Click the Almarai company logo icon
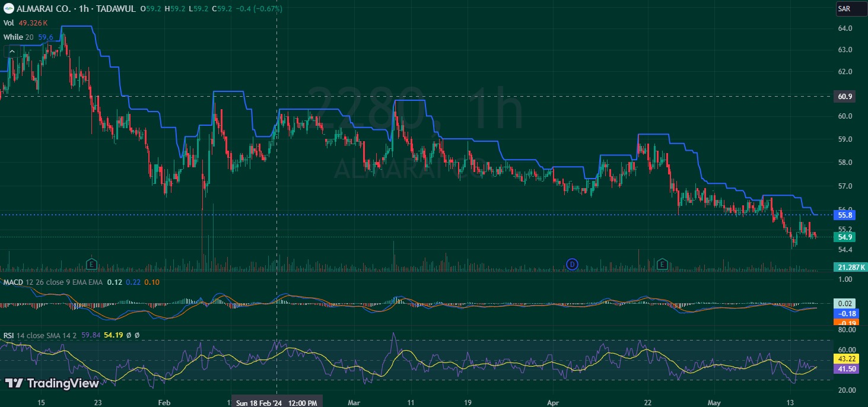Image resolution: width=868 pixels, height=407 pixels. pos(8,9)
